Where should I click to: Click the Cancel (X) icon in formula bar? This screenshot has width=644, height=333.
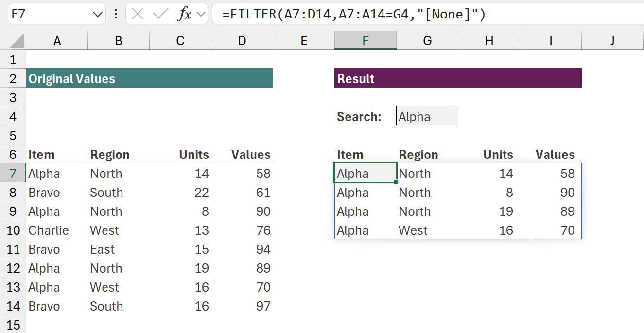click(x=138, y=13)
